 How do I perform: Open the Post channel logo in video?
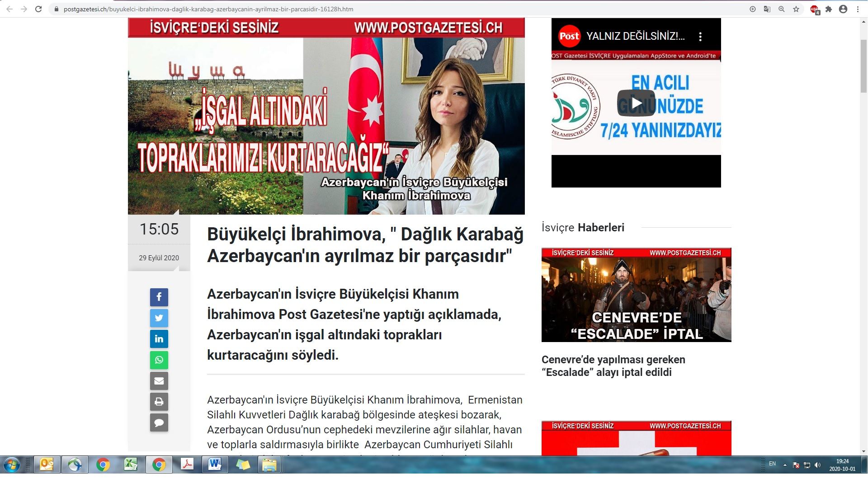click(569, 36)
